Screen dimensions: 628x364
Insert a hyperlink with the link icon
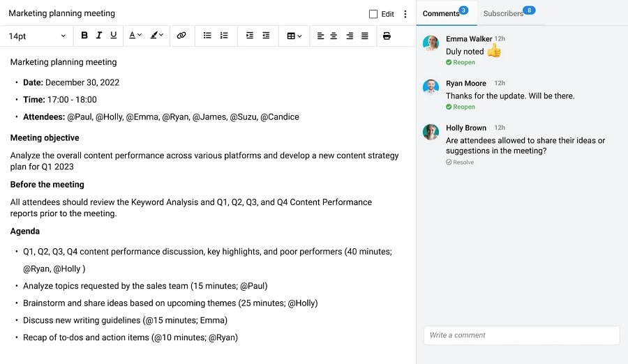pos(181,36)
